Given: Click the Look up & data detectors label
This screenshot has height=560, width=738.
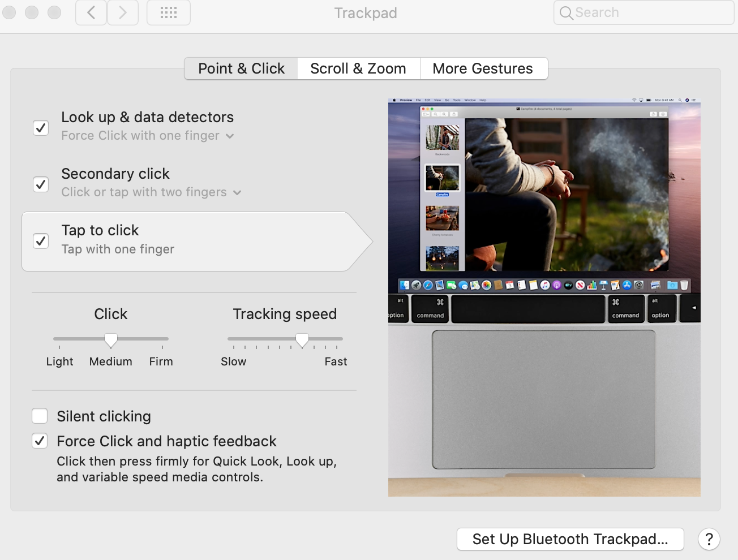Looking at the screenshot, I should point(147,117).
